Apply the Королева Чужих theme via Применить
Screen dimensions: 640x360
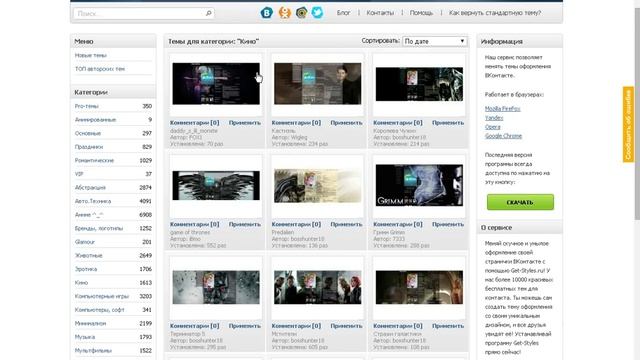pos(448,122)
